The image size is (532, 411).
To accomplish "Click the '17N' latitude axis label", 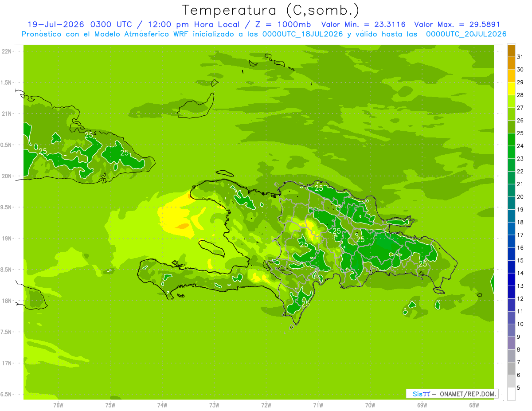I will coord(7,363).
